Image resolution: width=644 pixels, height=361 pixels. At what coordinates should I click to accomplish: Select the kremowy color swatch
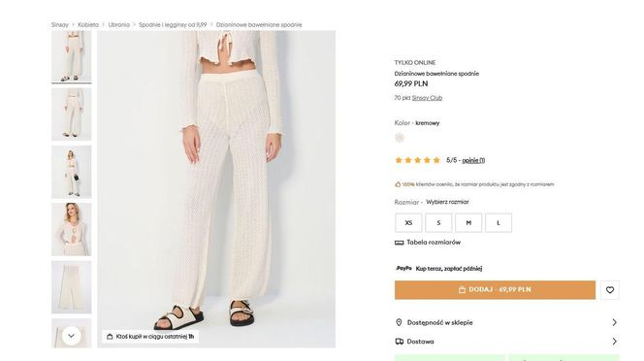click(400, 138)
